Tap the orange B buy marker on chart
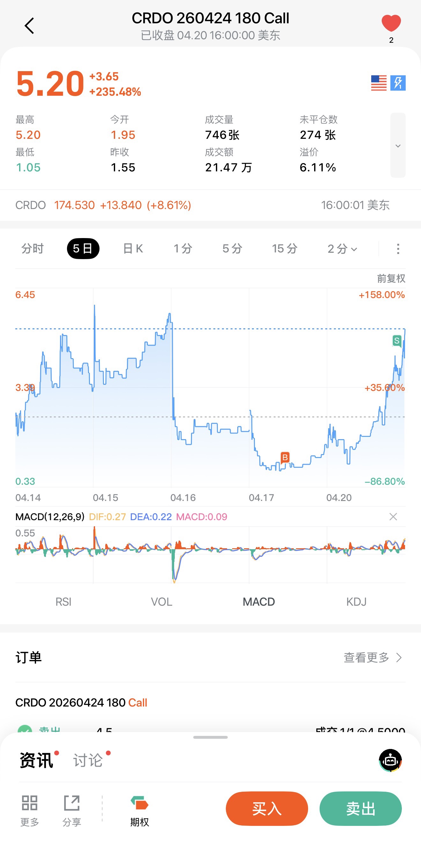Screen dimensions: 421x868 tap(285, 457)
